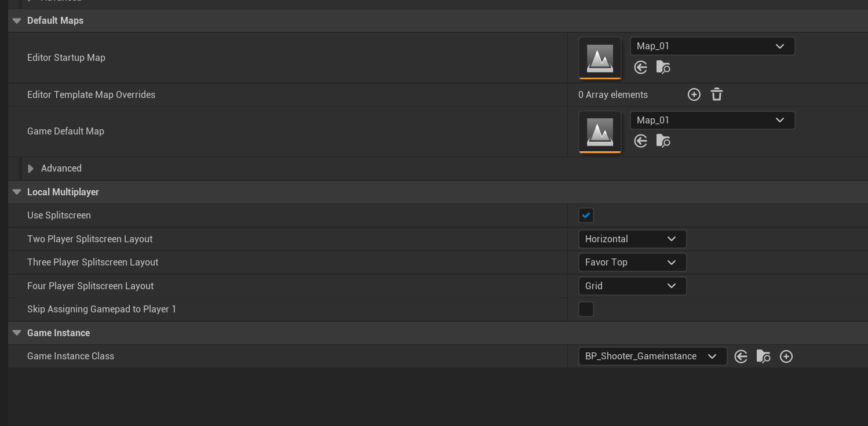
Task: Create new Game Instance Class blueprint
Action: point(786,356)
